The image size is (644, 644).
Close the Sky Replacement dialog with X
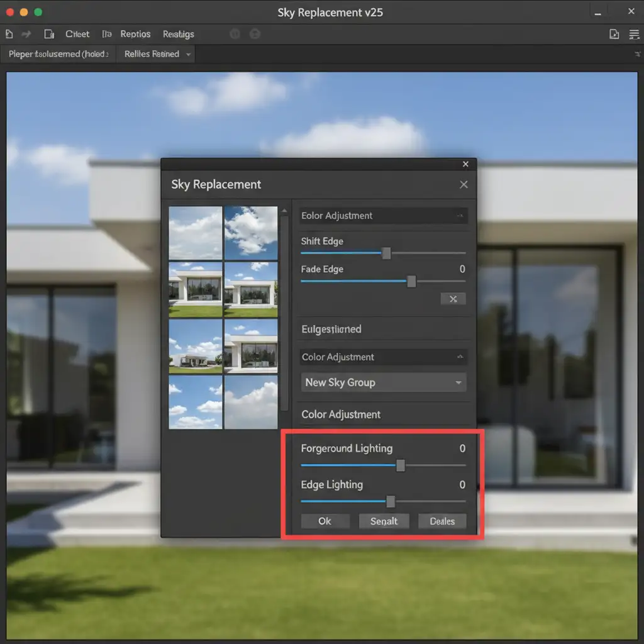464,184
